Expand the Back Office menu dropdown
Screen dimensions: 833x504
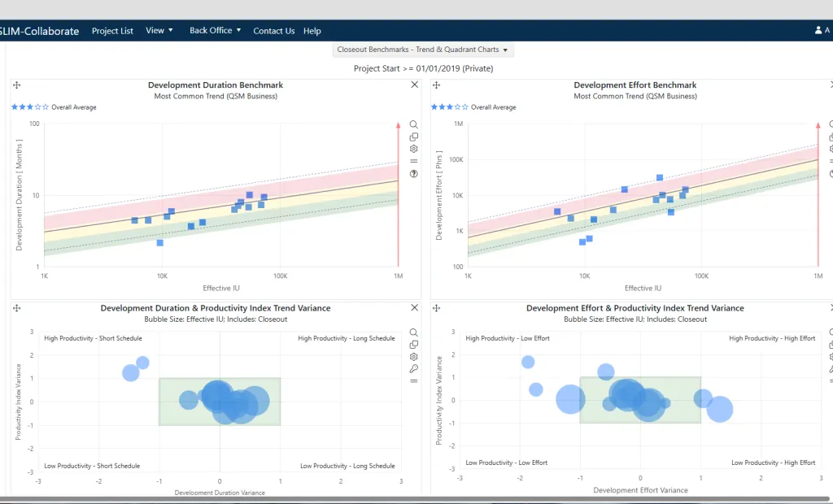[215, 30]
